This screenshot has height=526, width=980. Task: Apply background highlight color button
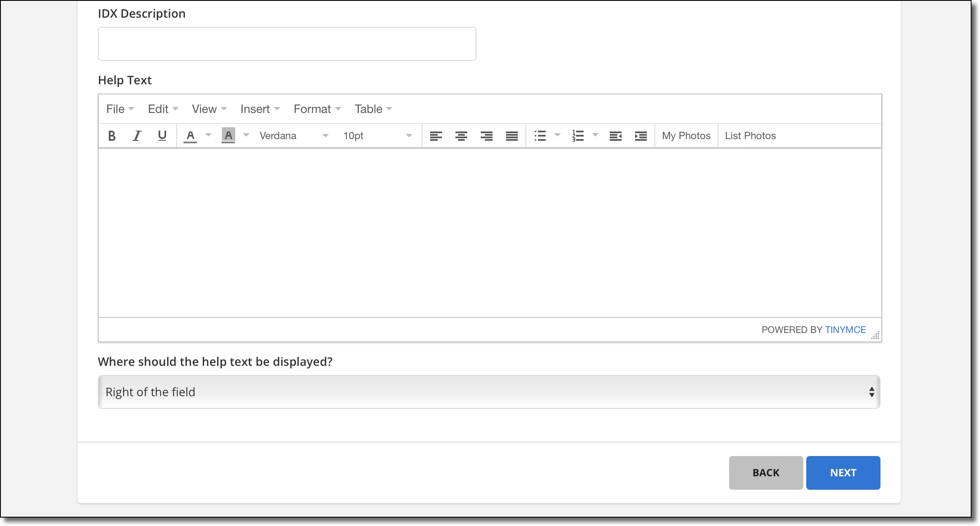pos(228,136)
